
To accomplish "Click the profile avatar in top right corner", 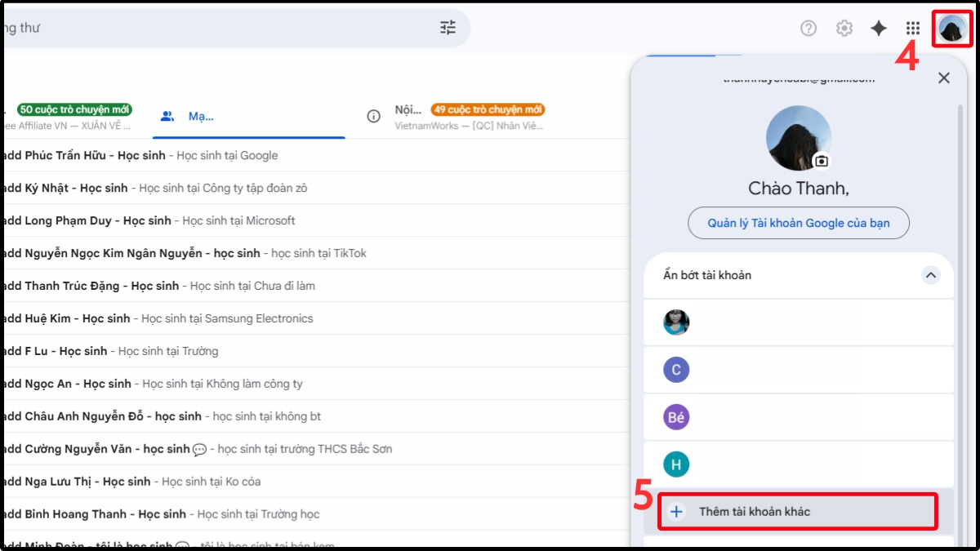I will (x=951, y=27).
